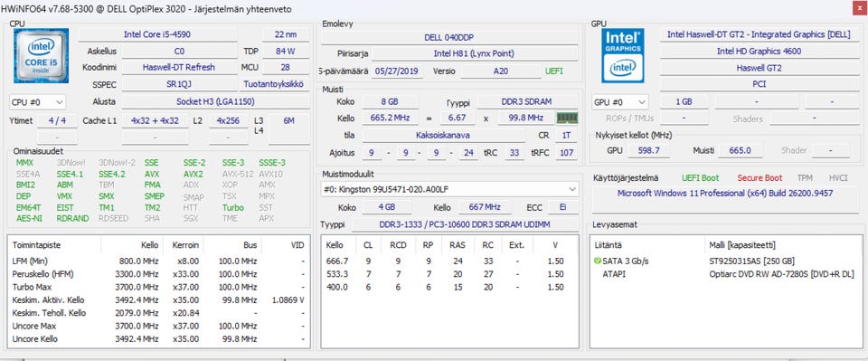Open the CPU #0 selector dropdown
This screenshot has width=868, height=361.
tap(38, 102)
